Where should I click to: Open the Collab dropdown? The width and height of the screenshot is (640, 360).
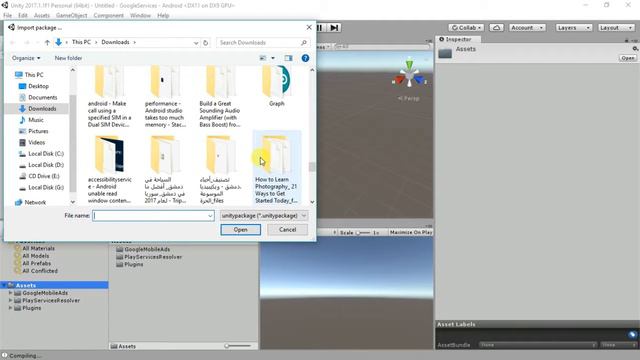point(466,28)
